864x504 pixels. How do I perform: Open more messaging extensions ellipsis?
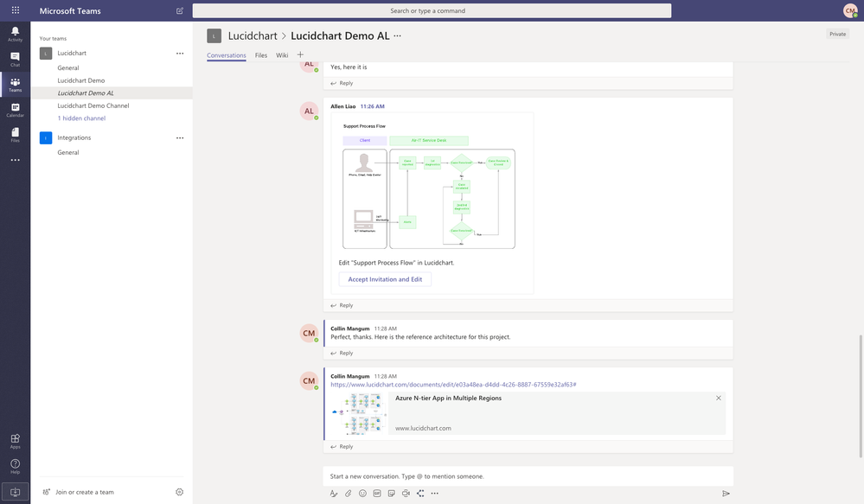(435, 493)
